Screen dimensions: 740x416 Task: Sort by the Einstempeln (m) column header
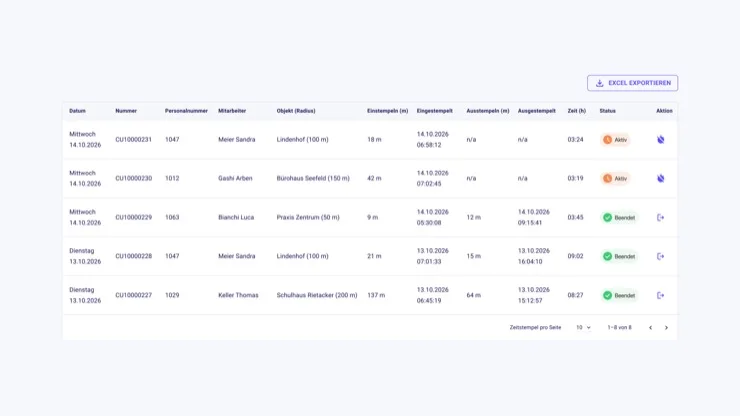coord(387,111)
